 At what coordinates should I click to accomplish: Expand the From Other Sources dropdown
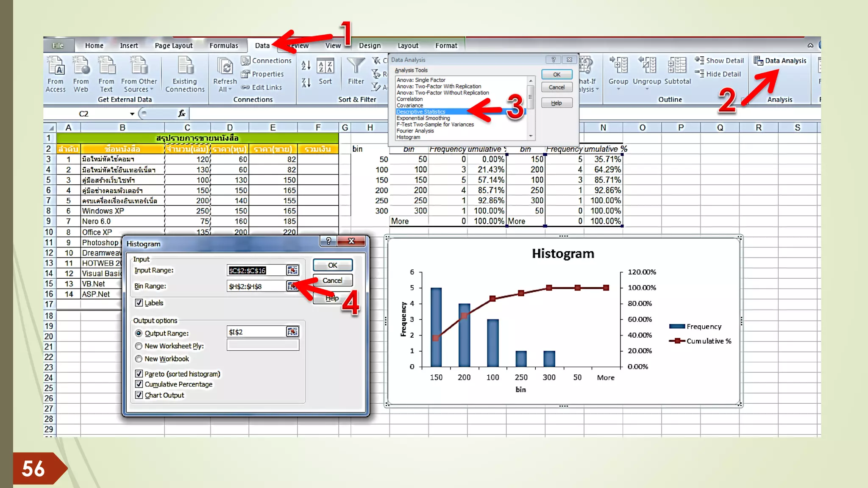pyautogui.click(x=151, y=89)
